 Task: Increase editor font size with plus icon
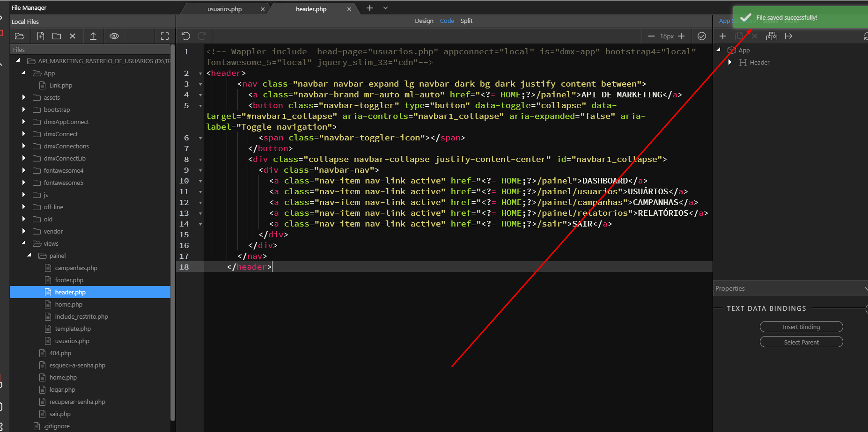click(x=681, y=36)
